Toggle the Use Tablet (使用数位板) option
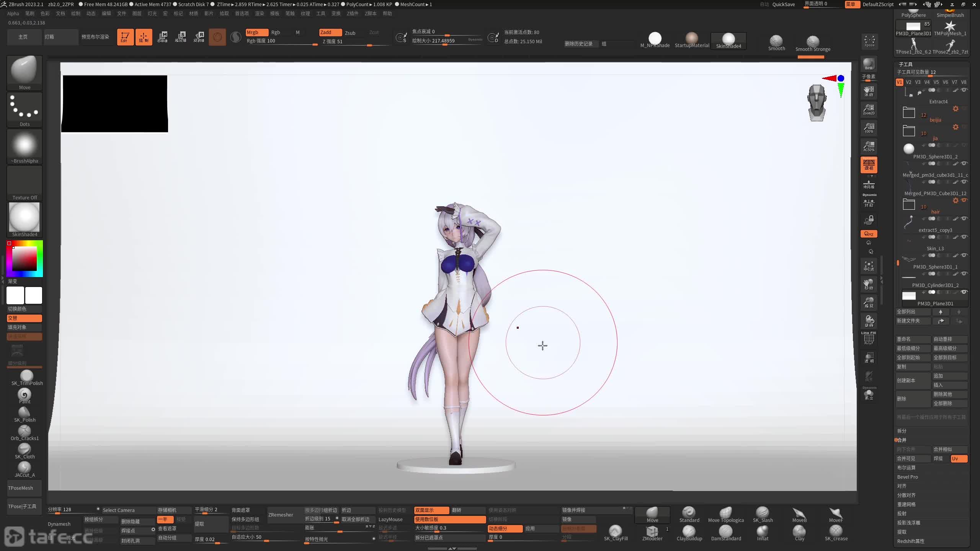Screen dimensions: 980x551 pyautogui.click(x=450, y=519)
